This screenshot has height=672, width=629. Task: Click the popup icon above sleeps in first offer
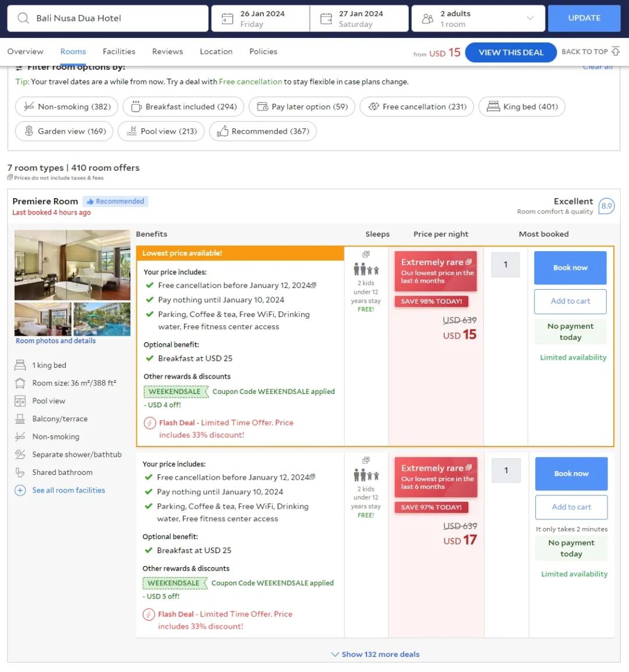(366, 254)
